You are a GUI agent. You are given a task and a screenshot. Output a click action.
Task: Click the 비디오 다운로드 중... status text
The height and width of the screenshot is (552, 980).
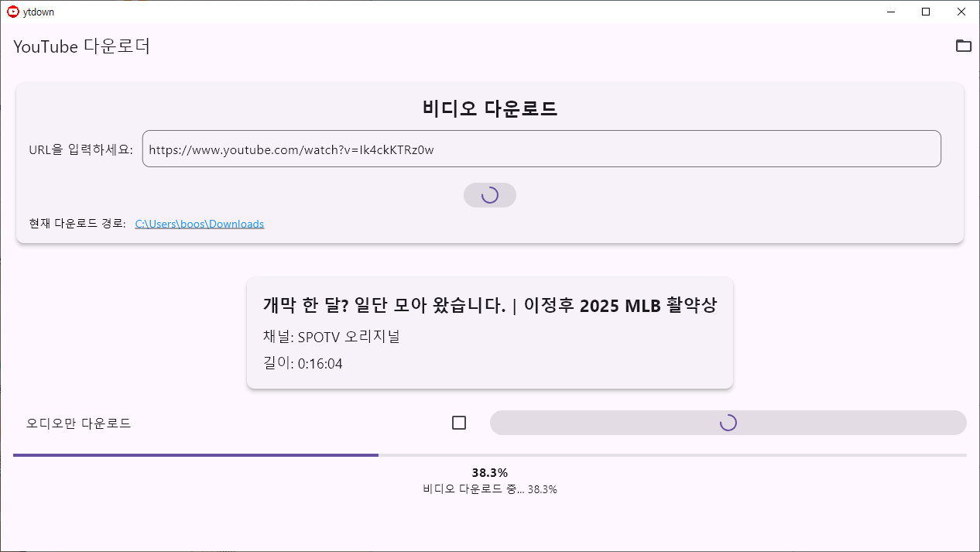[490, 489]
